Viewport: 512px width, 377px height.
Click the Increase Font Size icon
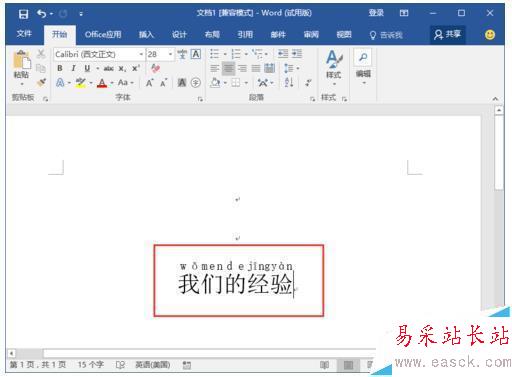150,83
